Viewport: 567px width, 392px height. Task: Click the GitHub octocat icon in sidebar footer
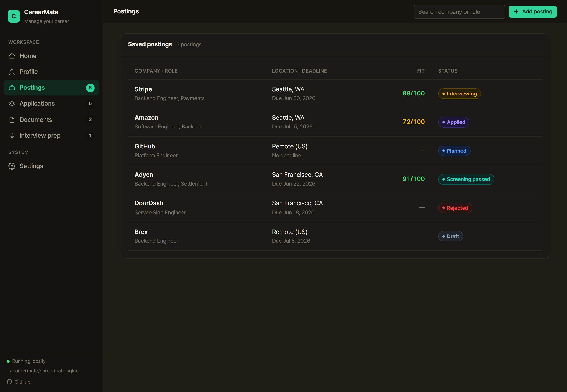pyautogui.click(x=9, y=382)
